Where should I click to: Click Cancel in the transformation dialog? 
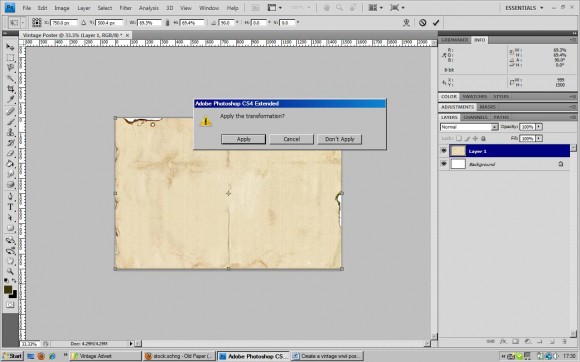pos(291,139)
